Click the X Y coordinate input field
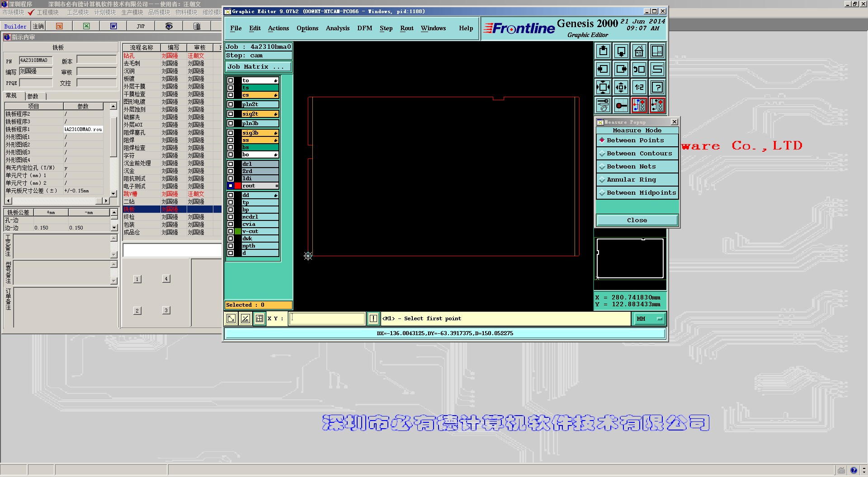The width and height of the screenshot is (868, 477). (x=327, y=319)
